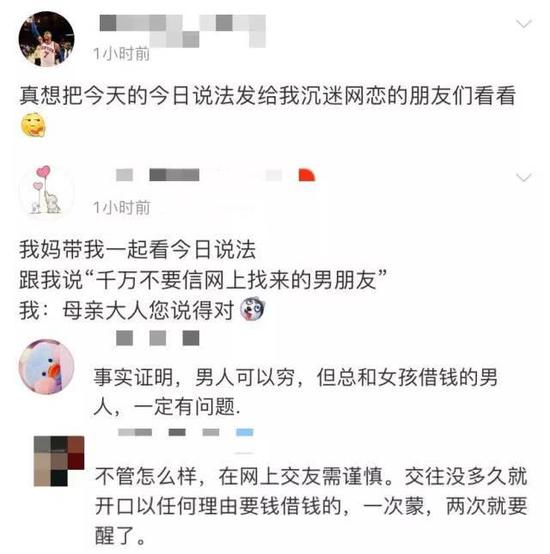Image resolution: width=550 pixels, height=554 pixels.
Task: Open the duck avatar commenter's blurred name
Action: 158,338
